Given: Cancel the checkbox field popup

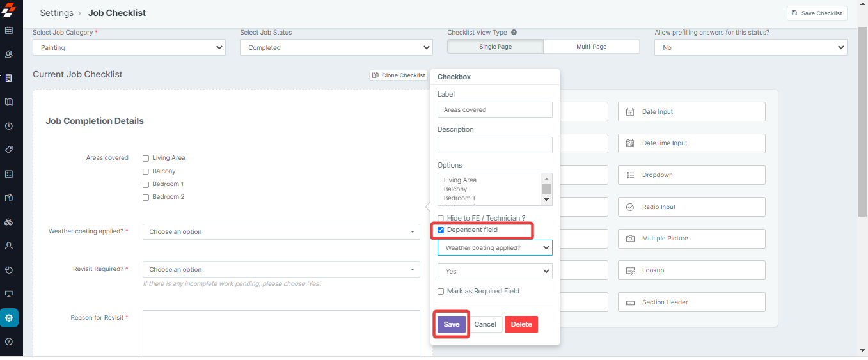Looking at the screenshot, I should [x=485, y=324].
